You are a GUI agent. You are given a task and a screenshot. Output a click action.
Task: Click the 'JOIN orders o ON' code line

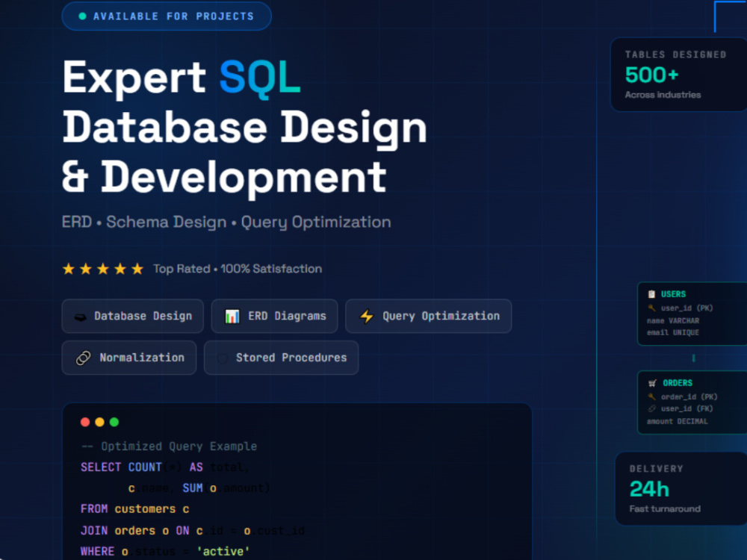pos(193,530)
